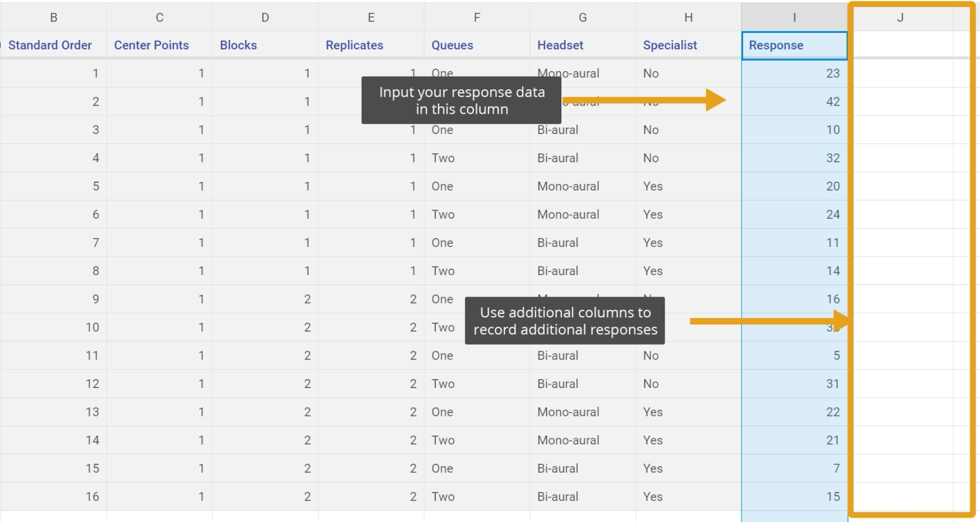Viewport: 980px width, 522px height.
Task: Select the Response cell with value 21
Action: pos(794,440)
